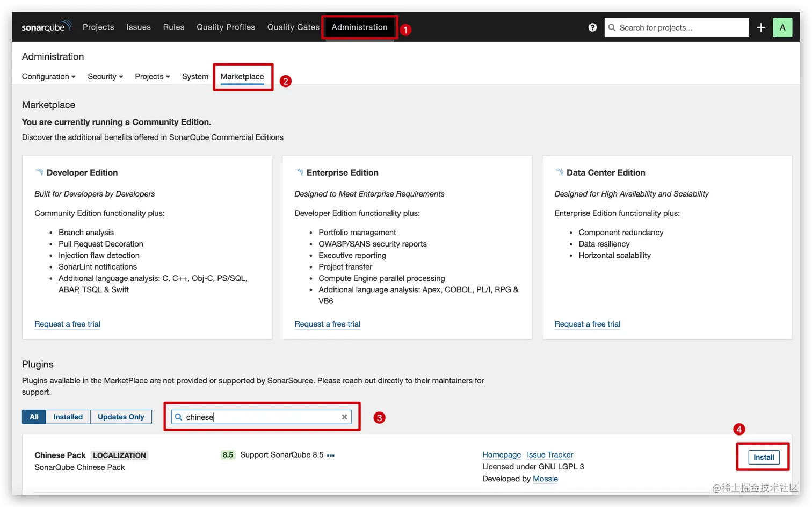This screenshot has width=812, height=507.
Task: Click Licensed under GNU LGPL 3 text
Action: click(533, 467)
